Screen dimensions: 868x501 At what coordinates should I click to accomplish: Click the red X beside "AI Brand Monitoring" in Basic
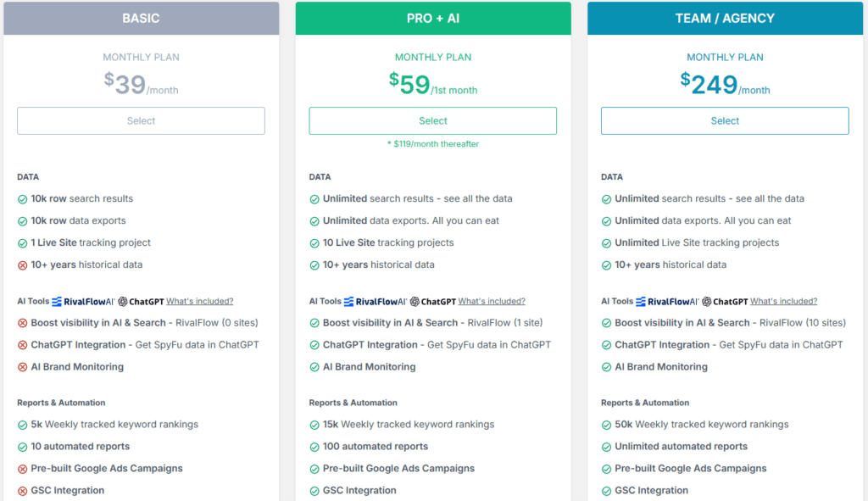[x=23, y=367]
